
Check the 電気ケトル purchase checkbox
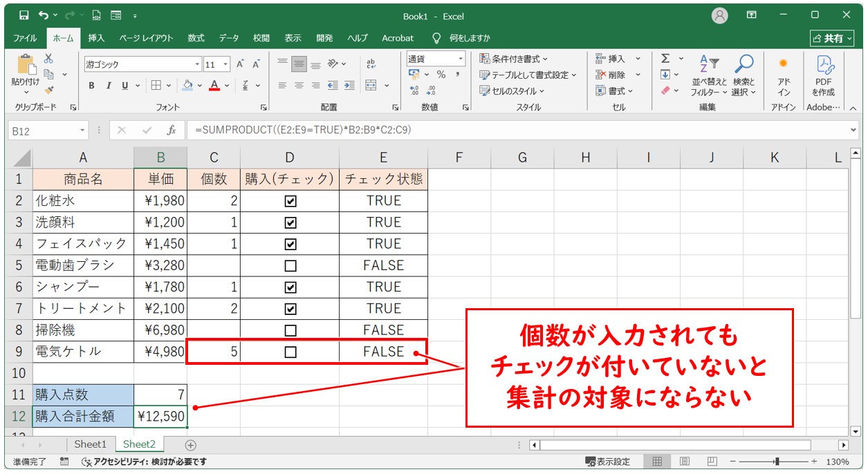coord(290,352)
